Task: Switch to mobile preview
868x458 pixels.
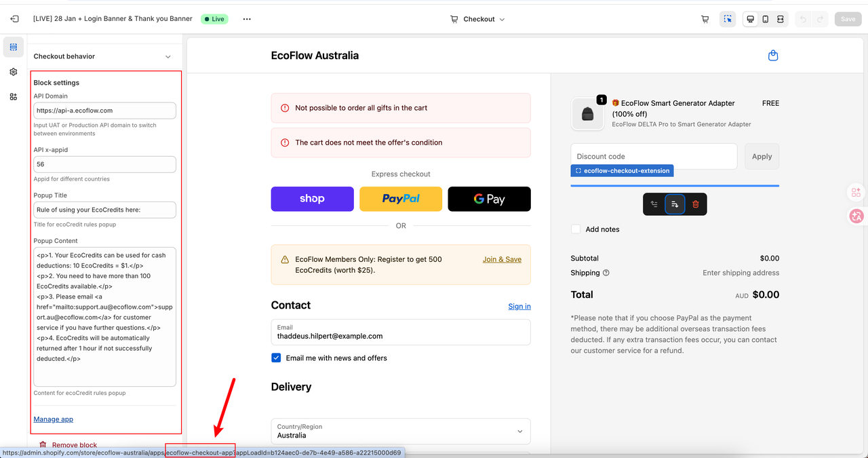Action: [766, 19]
